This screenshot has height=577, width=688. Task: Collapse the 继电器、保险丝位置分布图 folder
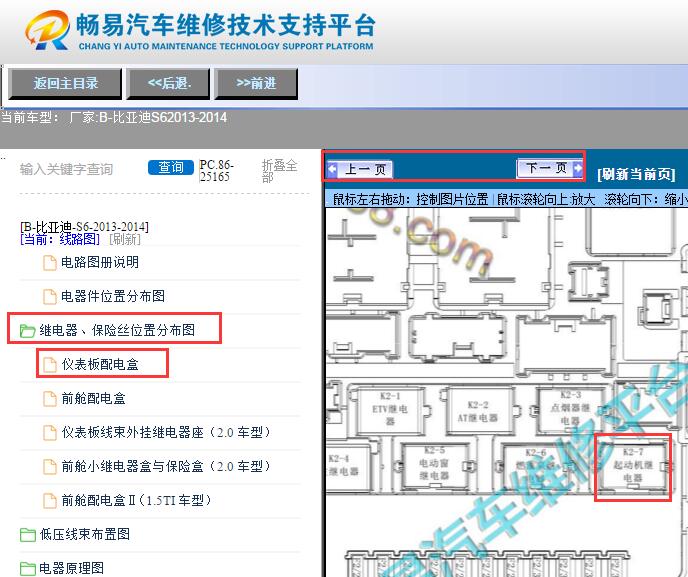click(117, 330)
